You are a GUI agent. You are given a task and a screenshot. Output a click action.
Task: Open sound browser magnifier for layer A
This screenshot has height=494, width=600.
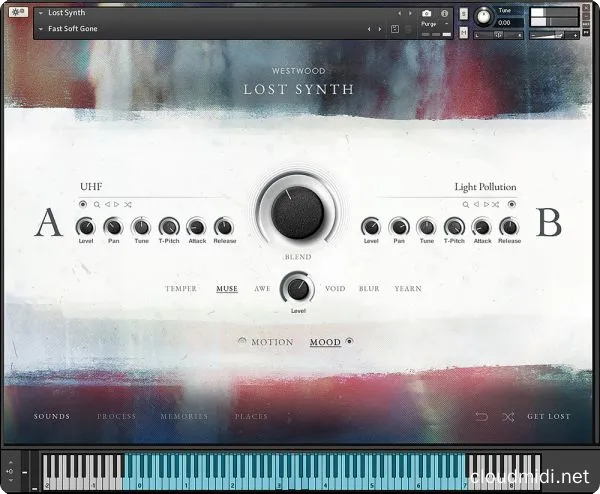pyautogui.click(x=97, y=205)
